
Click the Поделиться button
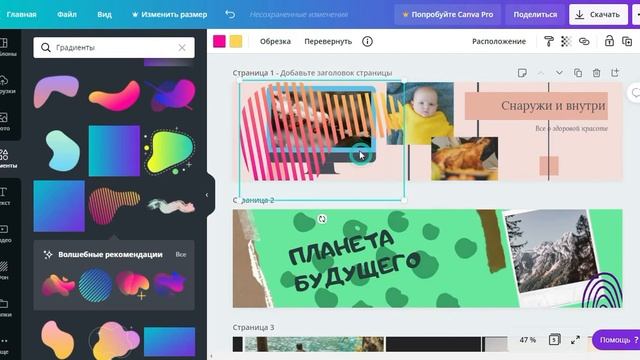point(535,14)
